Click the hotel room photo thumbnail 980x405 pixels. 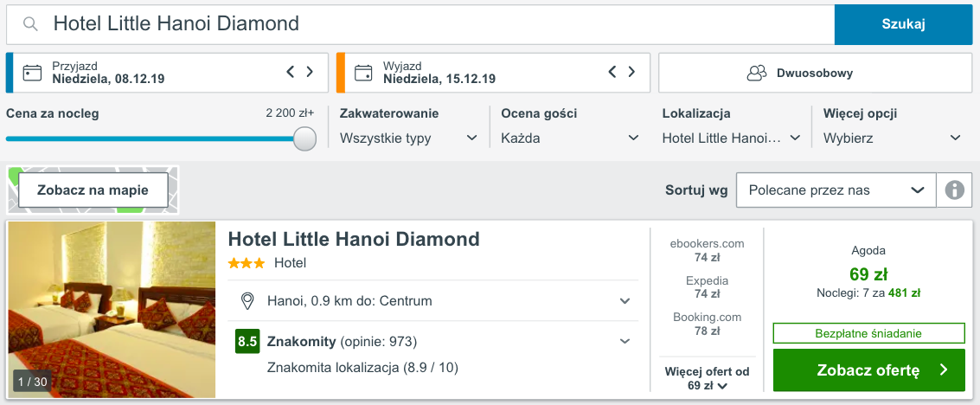[x=112, y=310]
